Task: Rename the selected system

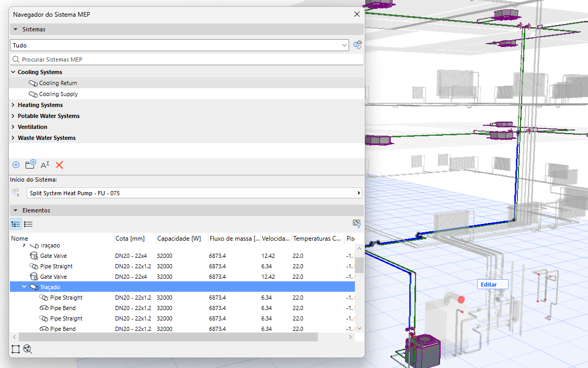Action: tap(45, 165)
